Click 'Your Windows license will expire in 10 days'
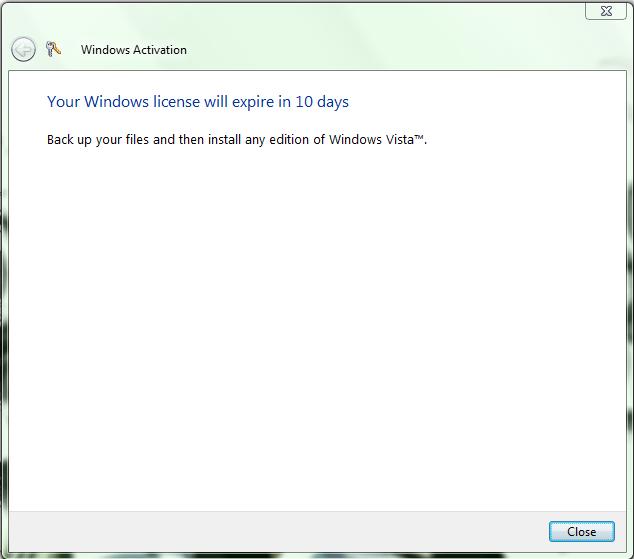Image resolution: width=634 pixels, height=559 pixels. [198, 102]
